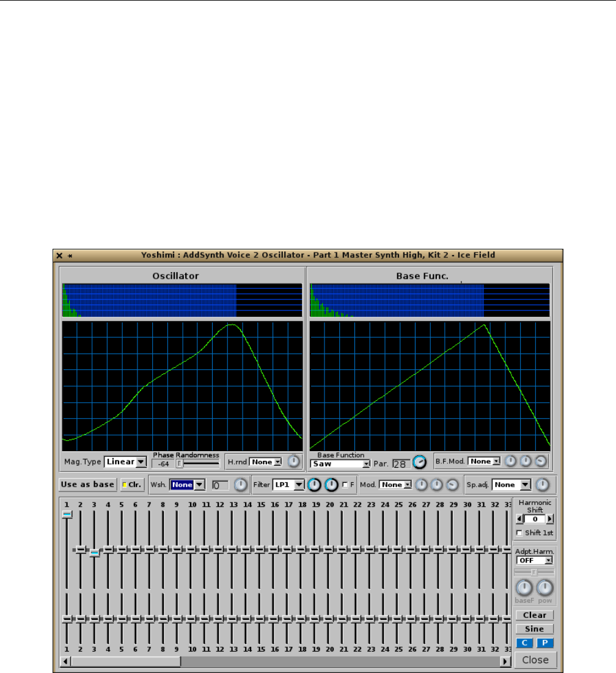Click the second Mod. parameter knob
This screenshot has height=673, width=616.
tap(437, 485)
